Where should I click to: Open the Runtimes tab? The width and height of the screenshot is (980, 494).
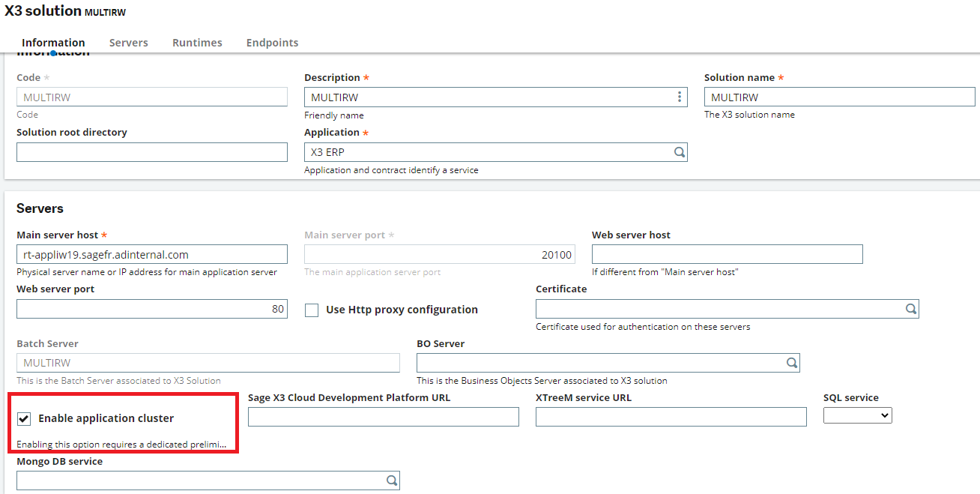click(197, 43)
